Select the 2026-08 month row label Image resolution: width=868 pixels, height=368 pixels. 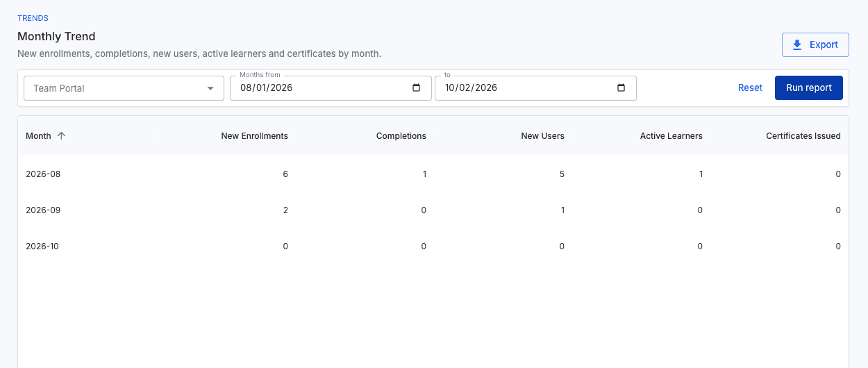pyautogui.click(x=43, y=174)
